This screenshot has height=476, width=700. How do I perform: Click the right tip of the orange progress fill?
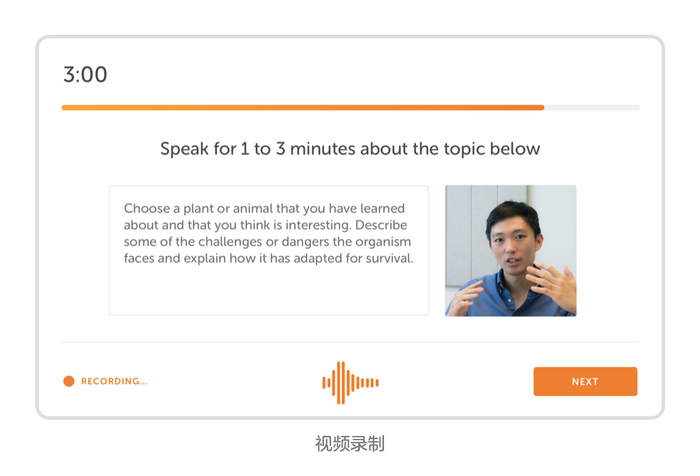tap(541, 107)
